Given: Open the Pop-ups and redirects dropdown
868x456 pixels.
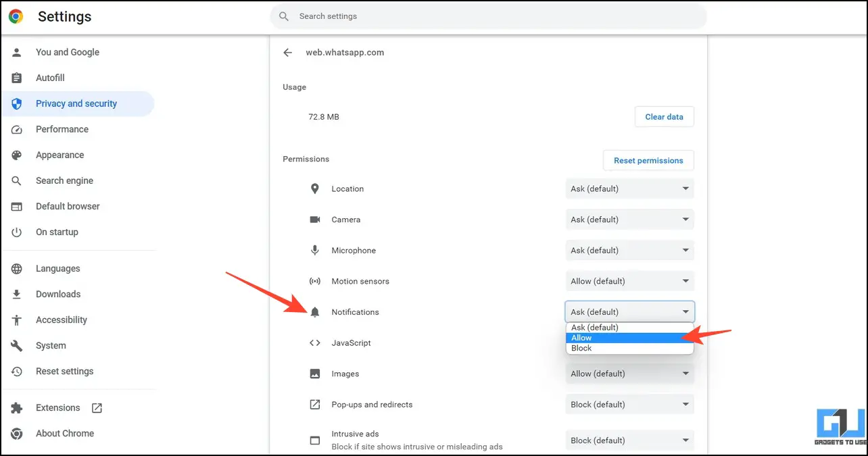Looking at the screenshot, I should [x=630, y=405].
